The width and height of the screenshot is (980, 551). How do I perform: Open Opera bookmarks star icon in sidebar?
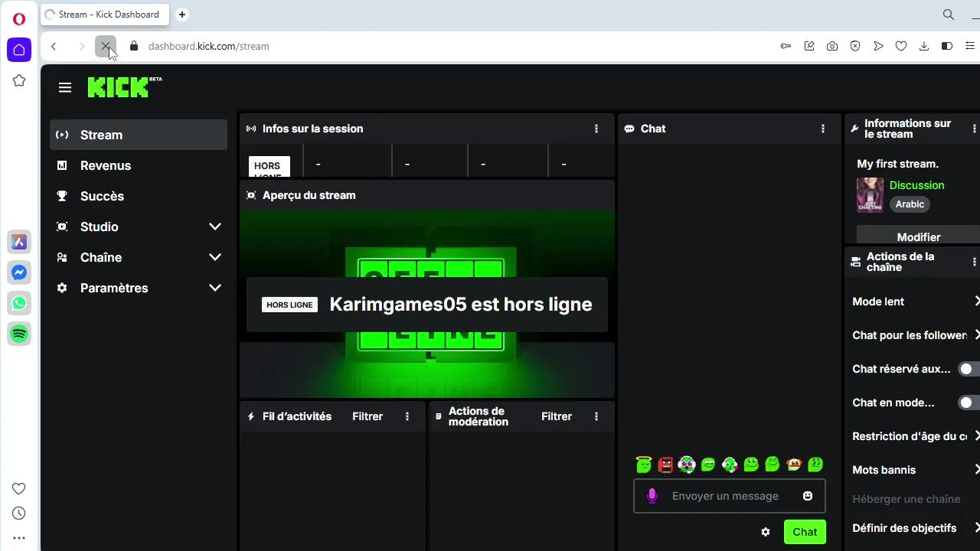(x=19, y=80)
